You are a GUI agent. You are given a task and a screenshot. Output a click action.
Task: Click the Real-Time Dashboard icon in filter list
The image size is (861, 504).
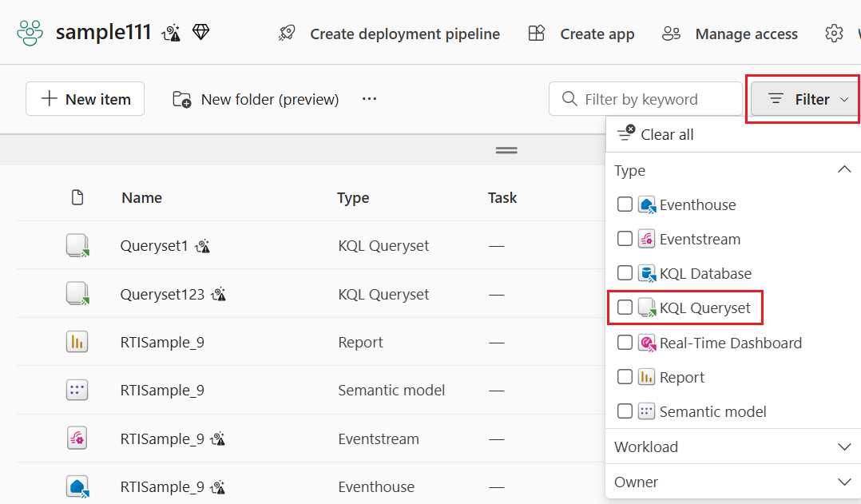pos(647,343)
